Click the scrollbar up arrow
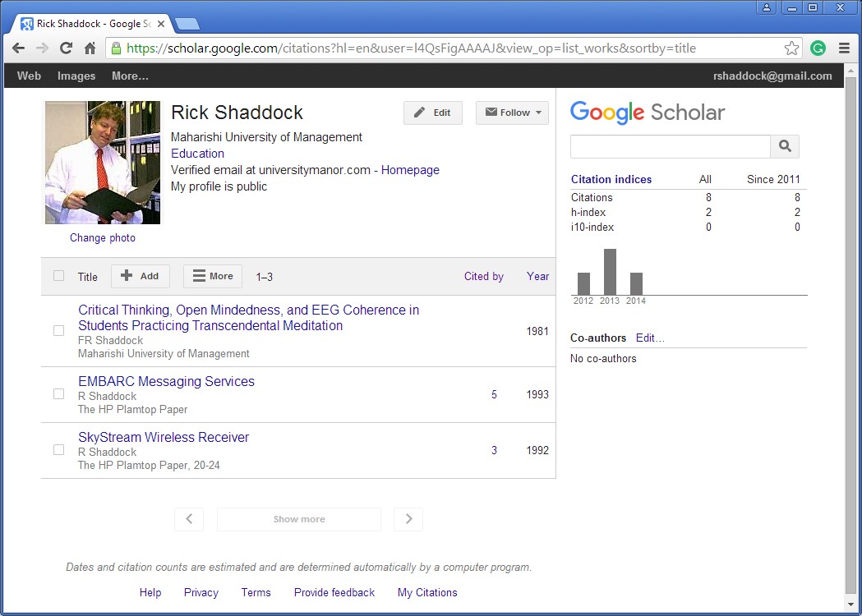Image resolution: width=862 pixels, height=616 pixels. pos(850,71)
